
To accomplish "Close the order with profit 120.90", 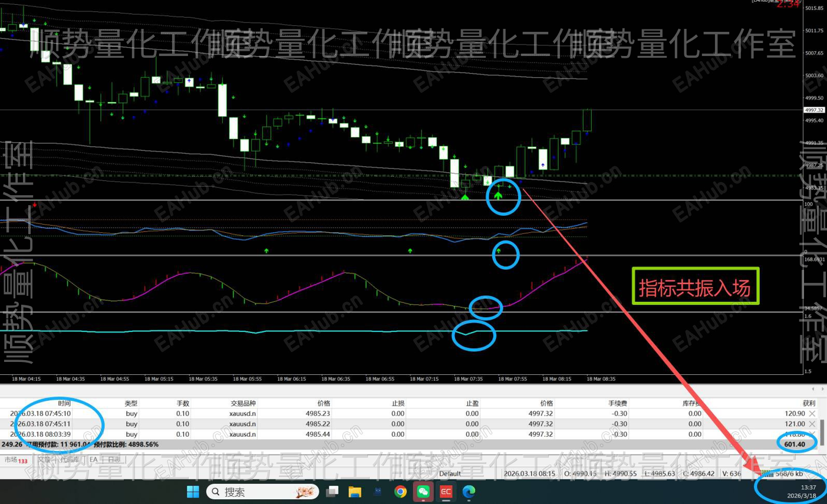I will [x=812, y=414].
